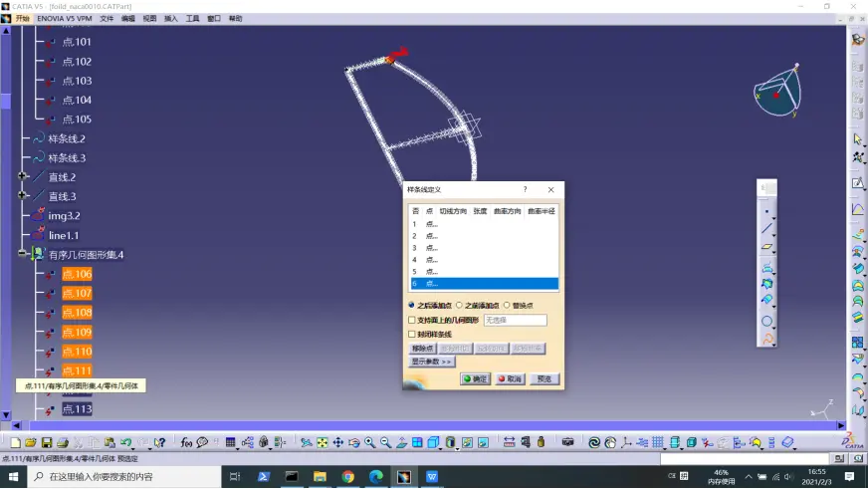Screen dimensions: 868x489
Task: Open the 工具 menu
Action: click(x=192, y=18)
